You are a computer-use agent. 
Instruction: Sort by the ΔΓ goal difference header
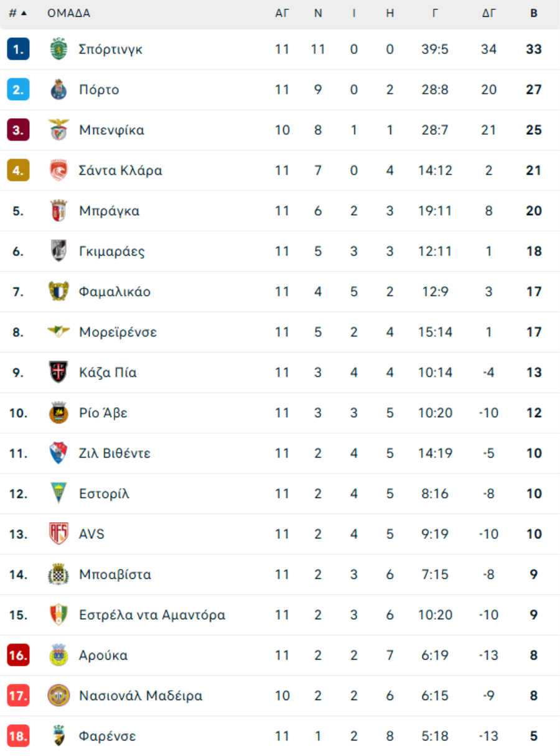point(489,13)
